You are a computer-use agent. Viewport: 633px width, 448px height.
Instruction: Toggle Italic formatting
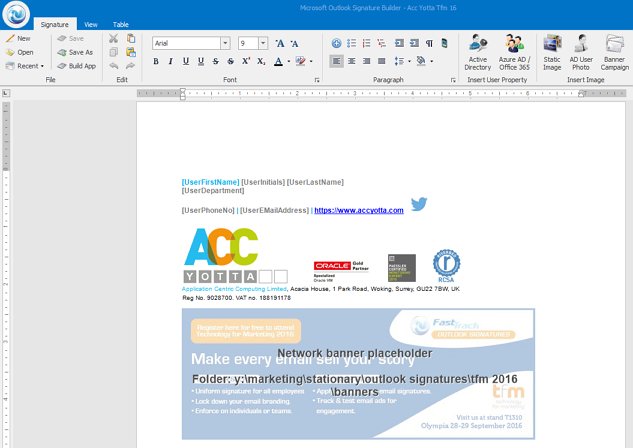(x=171, y=61)
